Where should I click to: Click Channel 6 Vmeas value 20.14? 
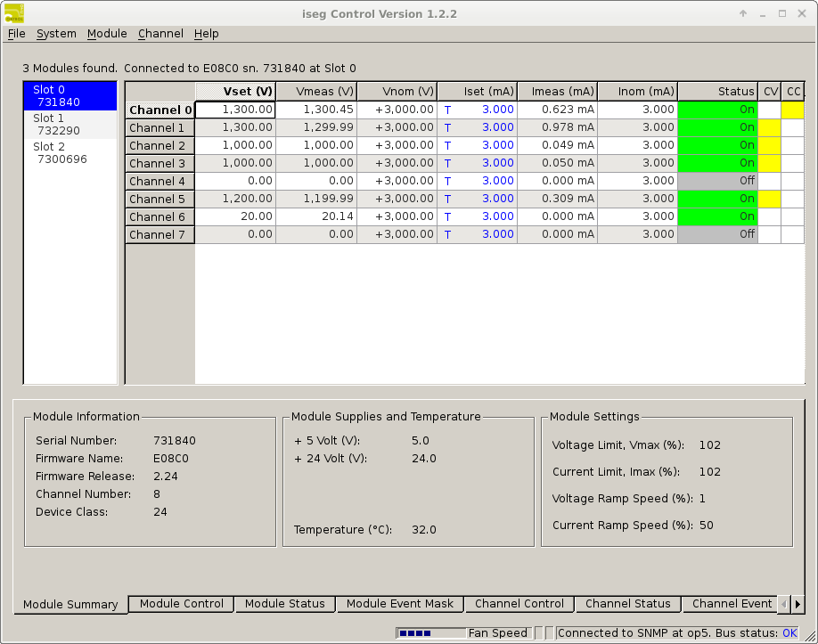(337, 216)
